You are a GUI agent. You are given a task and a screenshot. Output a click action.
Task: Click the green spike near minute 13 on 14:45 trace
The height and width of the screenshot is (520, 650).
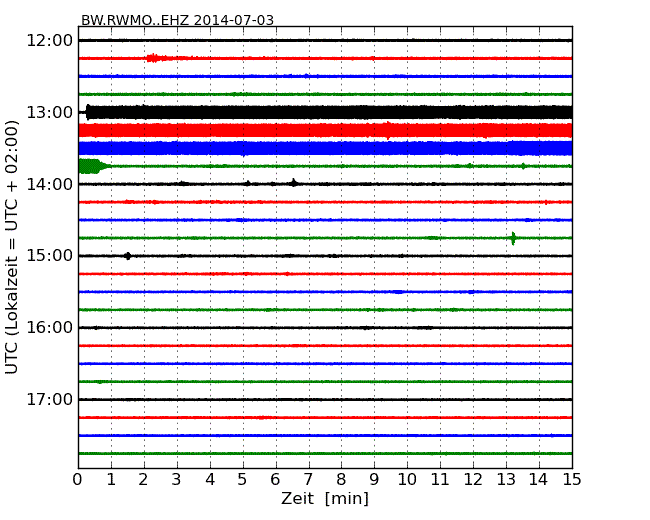click(x=513, y=238)
